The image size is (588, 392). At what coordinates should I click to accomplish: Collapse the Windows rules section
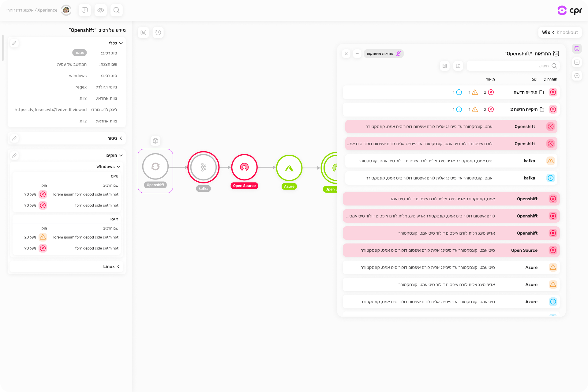(118, 167)
